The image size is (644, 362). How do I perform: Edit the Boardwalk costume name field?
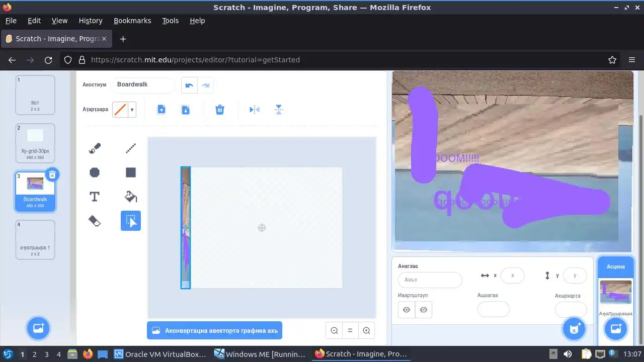143,84
